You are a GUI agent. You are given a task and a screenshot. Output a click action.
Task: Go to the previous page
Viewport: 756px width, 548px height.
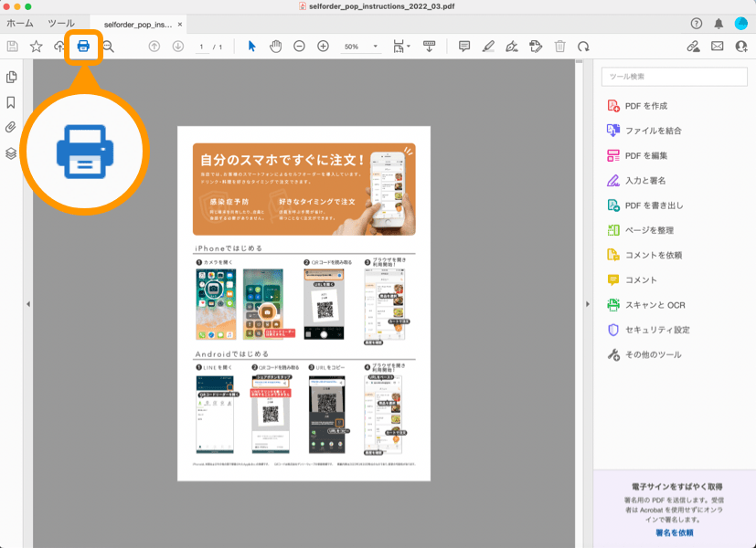pos(154,47)
